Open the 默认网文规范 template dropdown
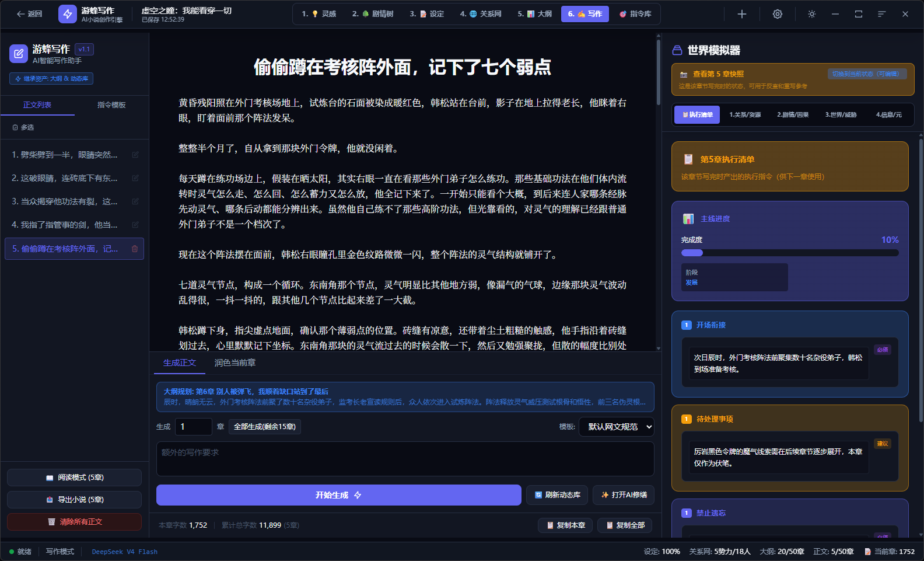 click(x=617, y=427)
